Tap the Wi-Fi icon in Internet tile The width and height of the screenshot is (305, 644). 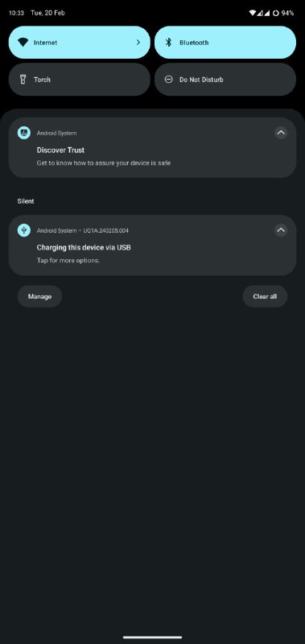tap(23, 43)
